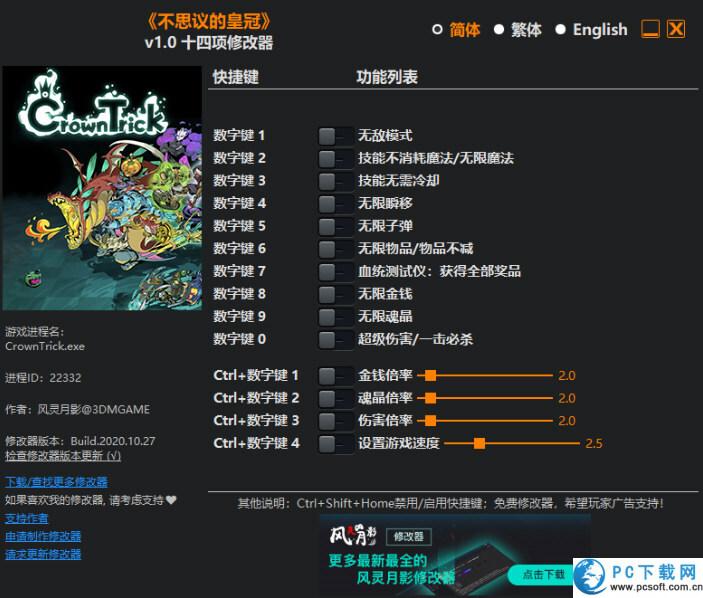Open the 下载/查找更多修改器 link

point(56,482)
